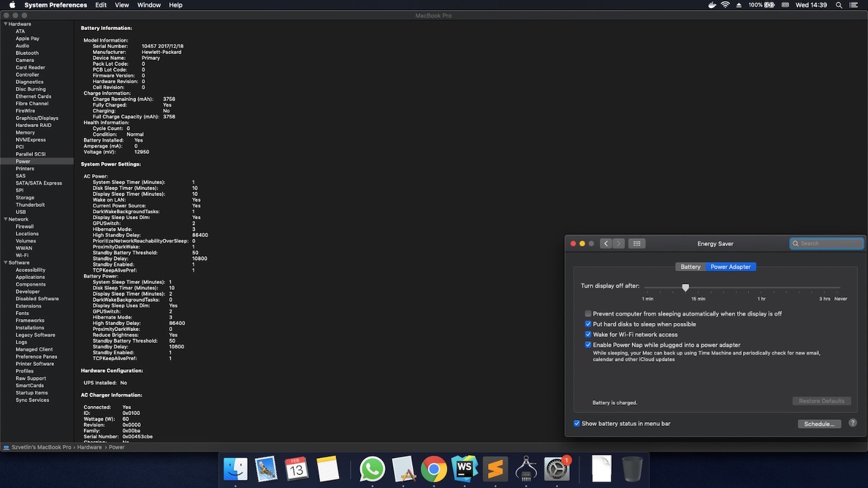Open the System Preferences menu

(56, 5)
